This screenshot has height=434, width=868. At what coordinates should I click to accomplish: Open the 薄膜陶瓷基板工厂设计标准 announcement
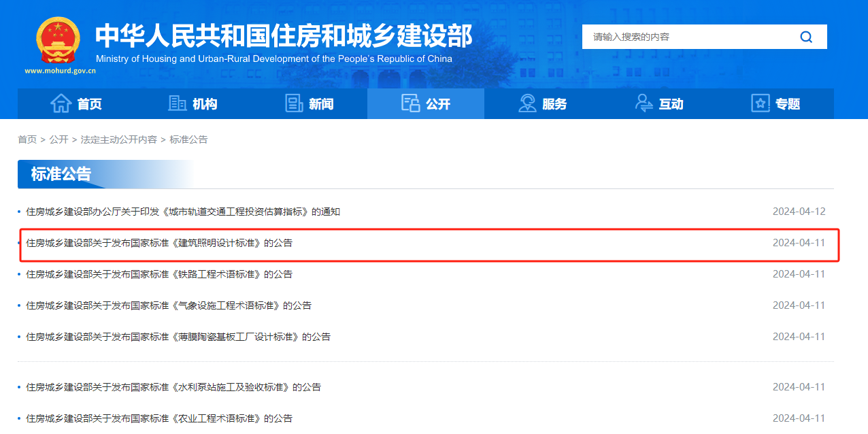click(x=178, y=337)
